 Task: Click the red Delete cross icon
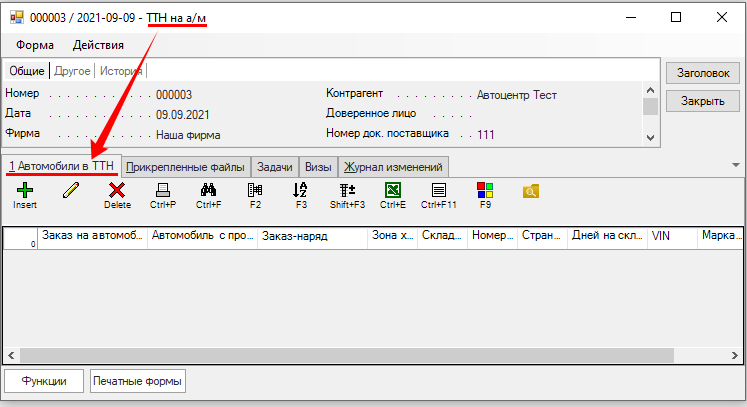coord(117,190)
